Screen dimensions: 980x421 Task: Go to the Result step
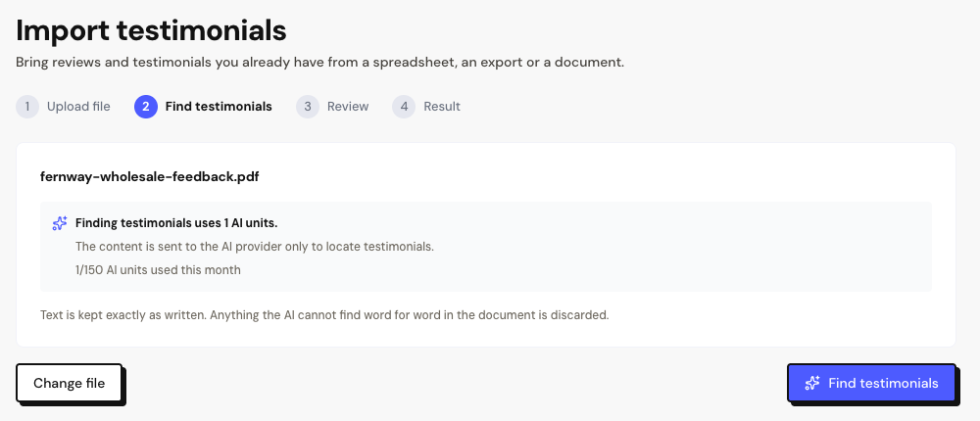(x=426, y=107)
